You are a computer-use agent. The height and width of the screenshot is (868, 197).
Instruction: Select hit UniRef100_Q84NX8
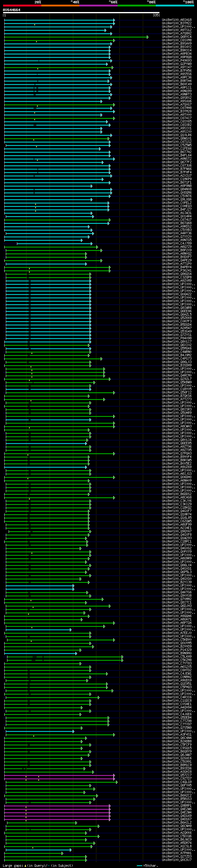click(x=177, y=189)
